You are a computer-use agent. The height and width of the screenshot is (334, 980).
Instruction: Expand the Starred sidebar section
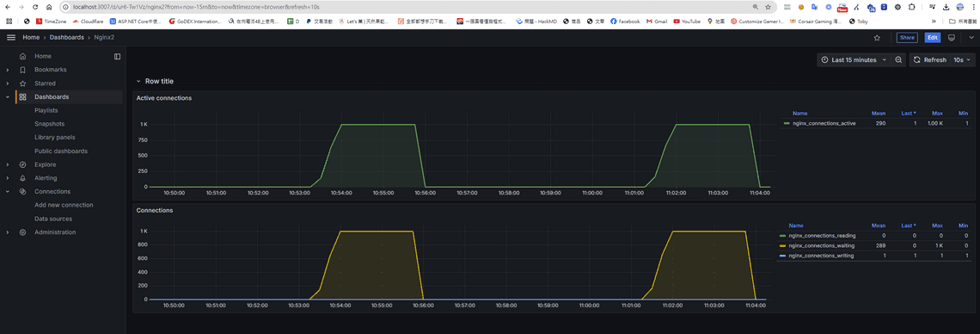pyautogui.click(x=8, y=83)
